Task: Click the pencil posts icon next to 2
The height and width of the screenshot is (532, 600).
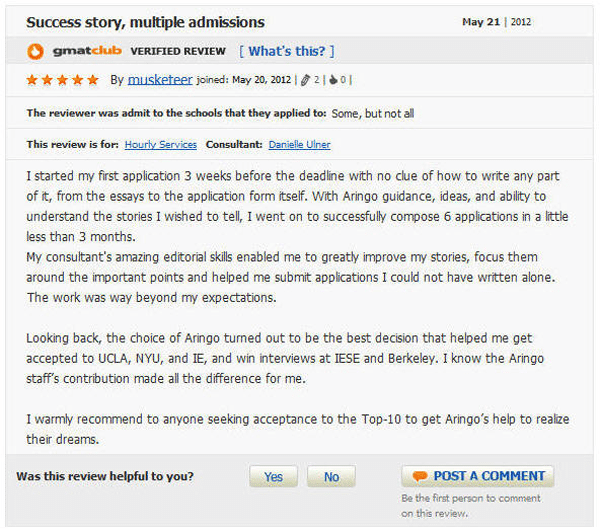Action: pyautogui.click(x=305, y=80)
